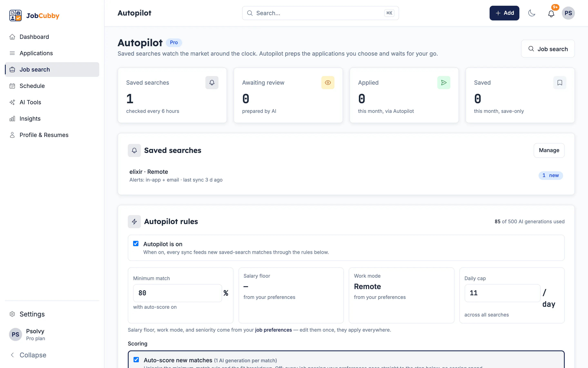Screen dimensions: 588x368
Task: Click the PS avatar next to Psolvy
Action: click(16, 334)
